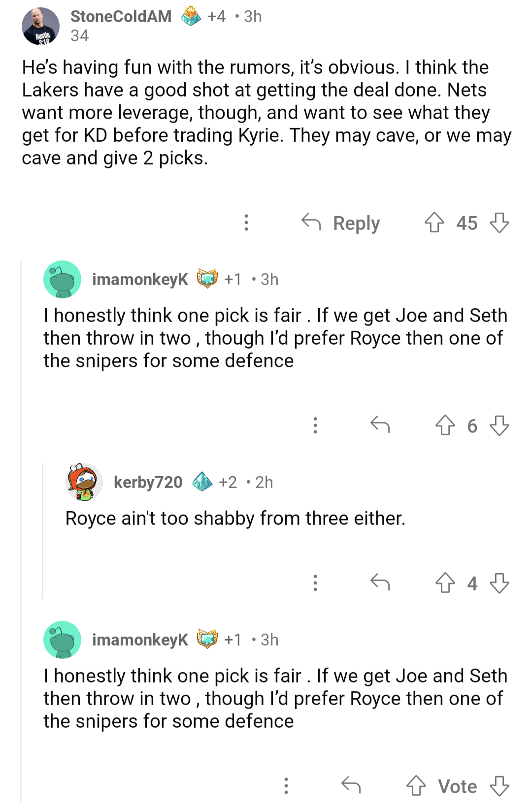Downvote kerby720's comment about Royce
This screenshot has width=532, height=812.
(x=499, y=583)
